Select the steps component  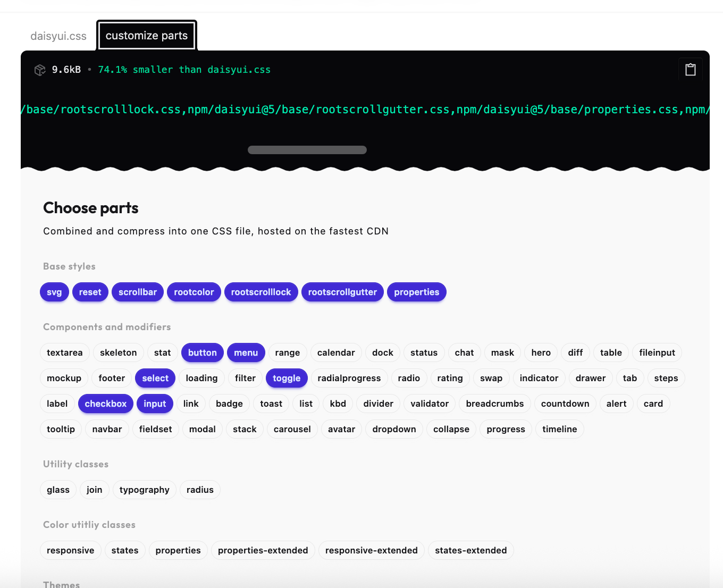(666, 378)
